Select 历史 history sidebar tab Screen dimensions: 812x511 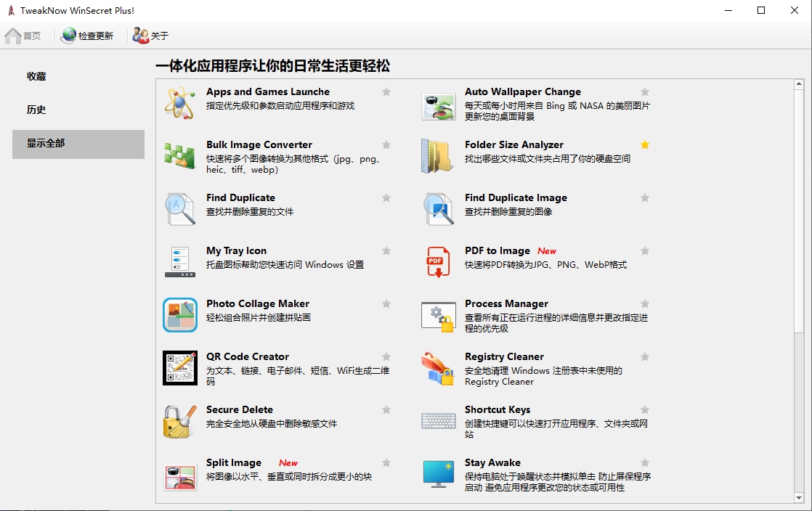tap(78, 110)
